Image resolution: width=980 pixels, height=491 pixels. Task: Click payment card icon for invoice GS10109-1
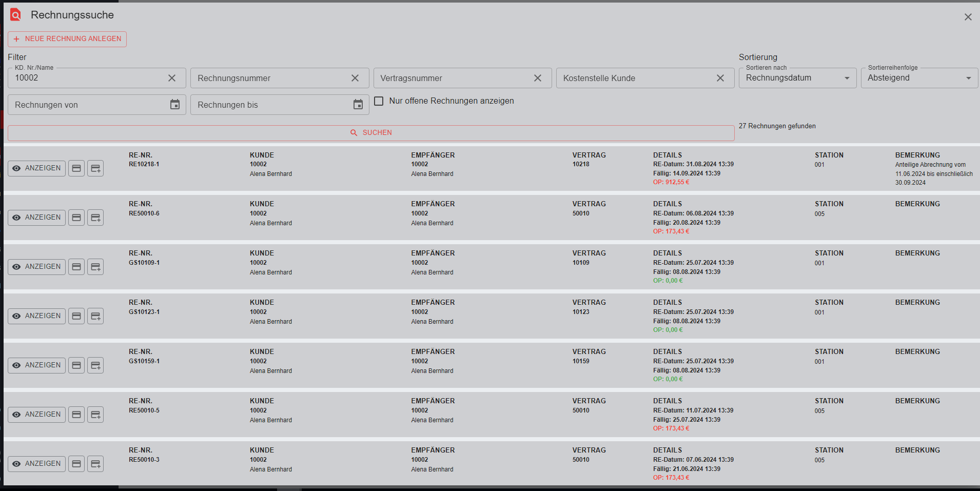76,267
